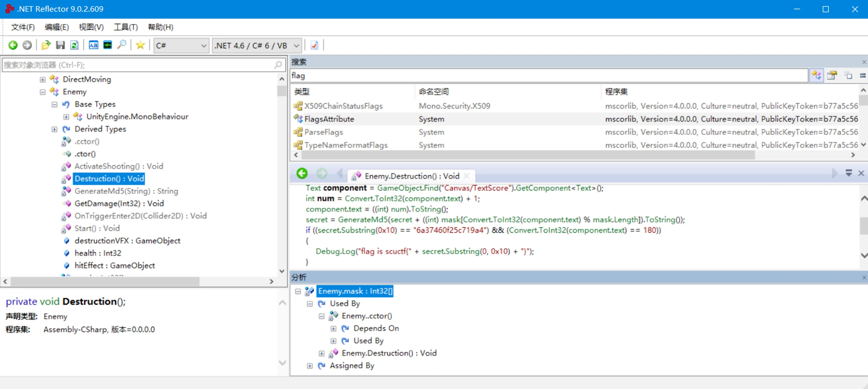Select FlagsAttribute in search results
This screenshot has width=868, height=389.
tap(329, 119)
